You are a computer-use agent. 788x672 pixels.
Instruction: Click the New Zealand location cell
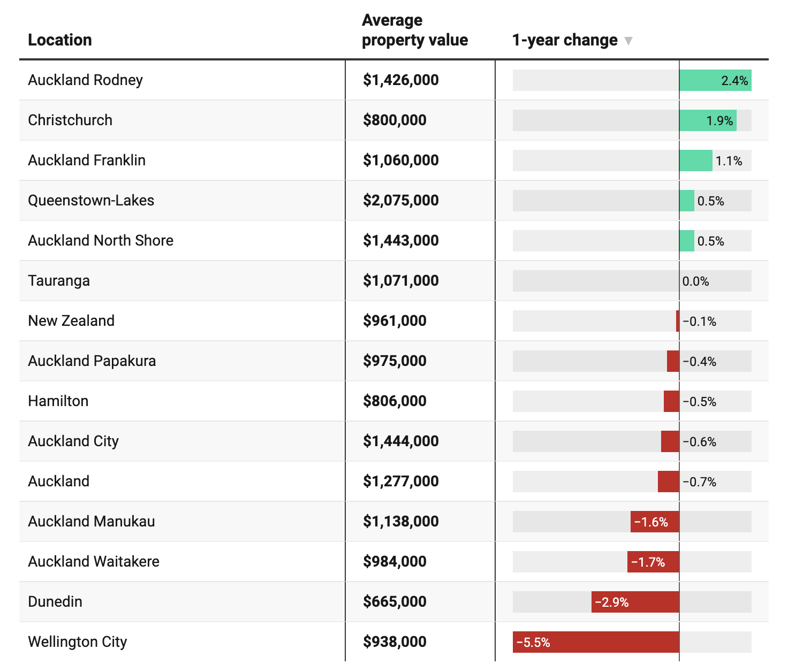[x=71, y=321]
